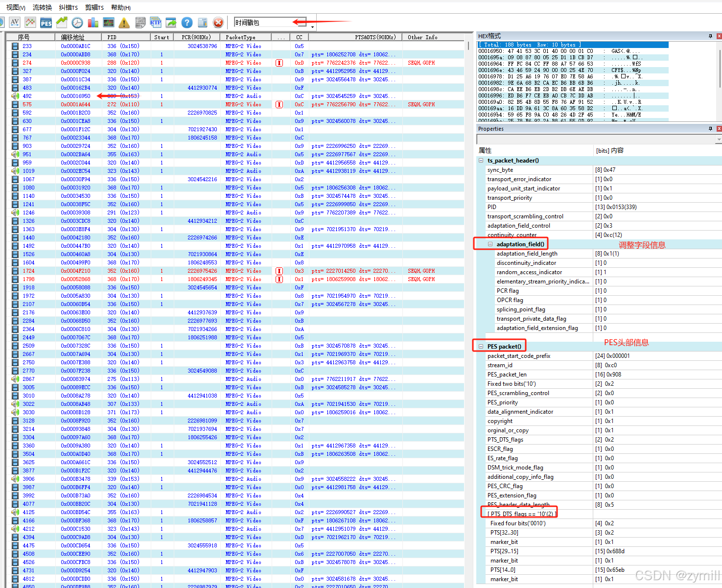
Task: Click the Start column header
Action: (x=161, y=37)
